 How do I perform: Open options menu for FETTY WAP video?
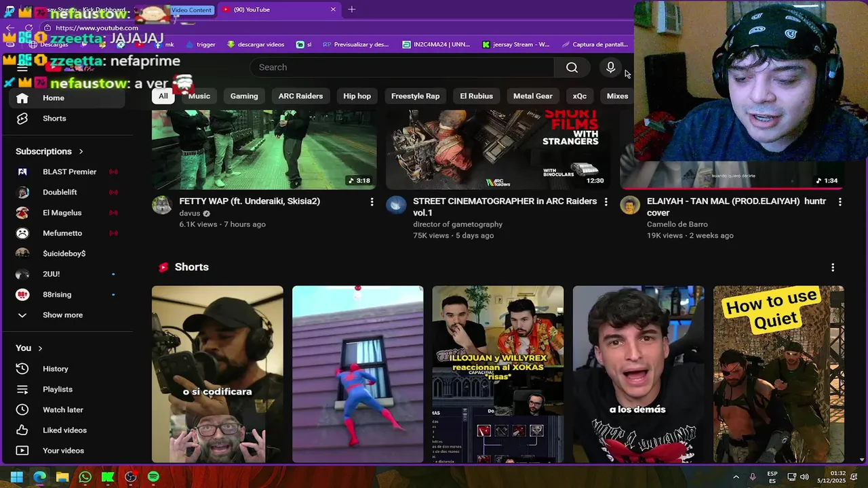pyautogui.click(x=372, y=202)
